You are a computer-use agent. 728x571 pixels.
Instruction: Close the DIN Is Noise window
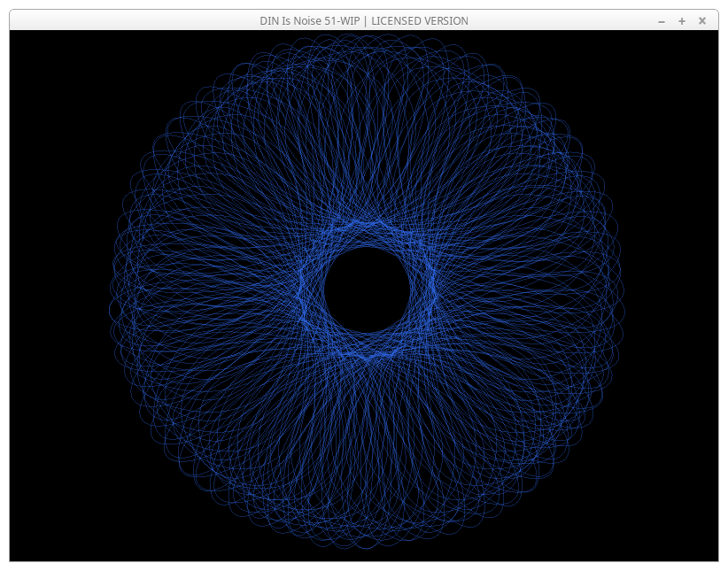point(702,21)
